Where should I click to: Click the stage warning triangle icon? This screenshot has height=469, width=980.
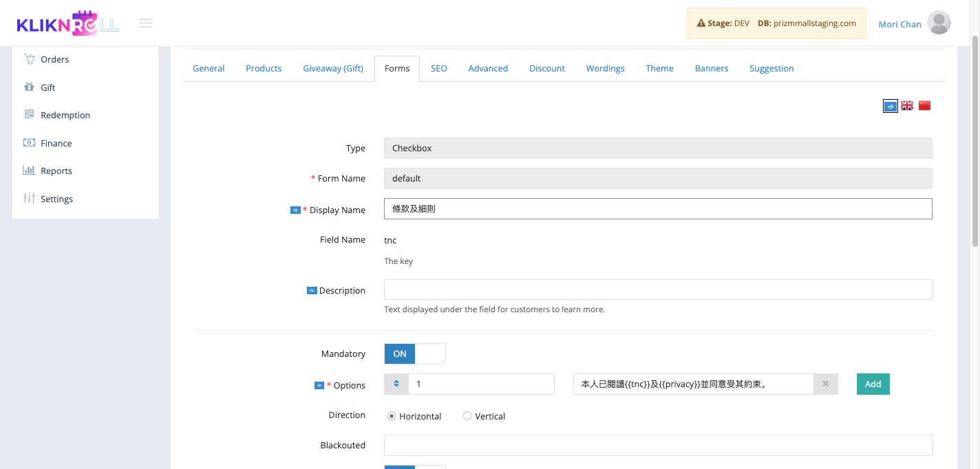(x=701, y=23)
